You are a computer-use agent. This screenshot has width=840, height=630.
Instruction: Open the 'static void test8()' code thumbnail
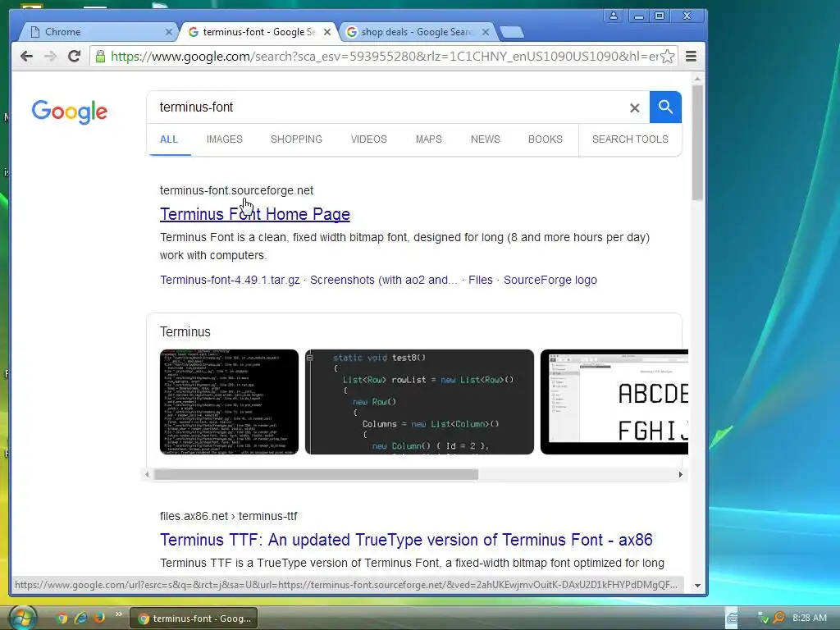[x=419, y=402]
